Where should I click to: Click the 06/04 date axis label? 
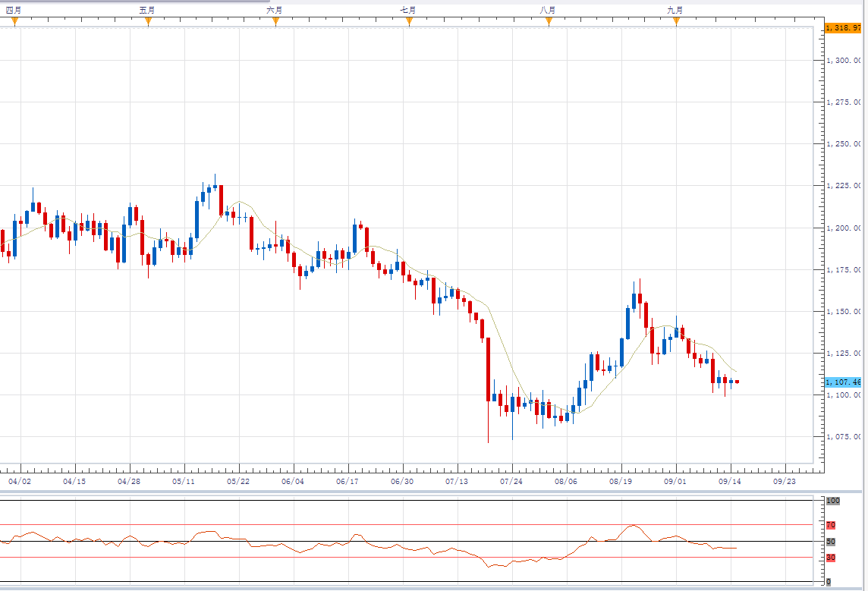(x=293, y=482)
